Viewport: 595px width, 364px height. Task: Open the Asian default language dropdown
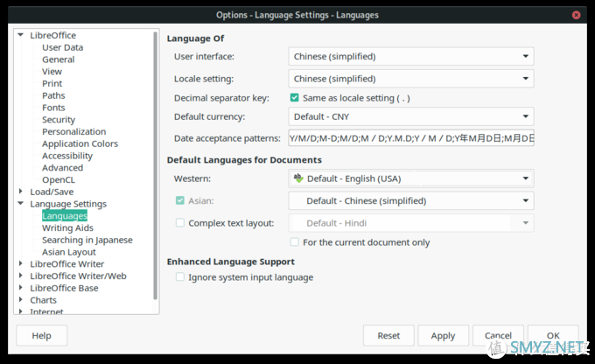point(411,200)
